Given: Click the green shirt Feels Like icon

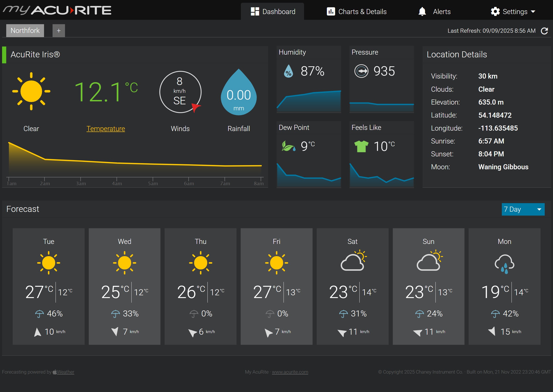Looking at the screenshot, I should point(361,146).
